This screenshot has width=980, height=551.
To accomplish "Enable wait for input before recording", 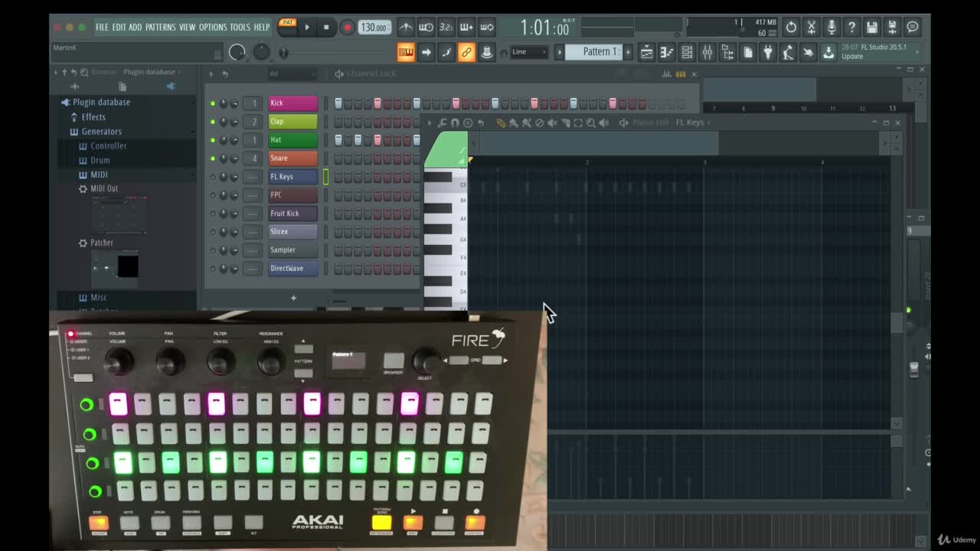I will click(426, 28).
